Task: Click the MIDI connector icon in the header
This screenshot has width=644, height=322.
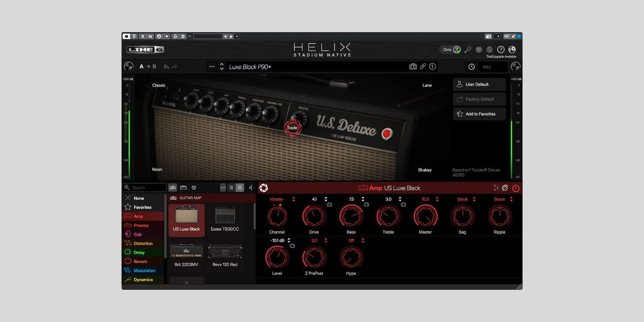Action: 479,50
